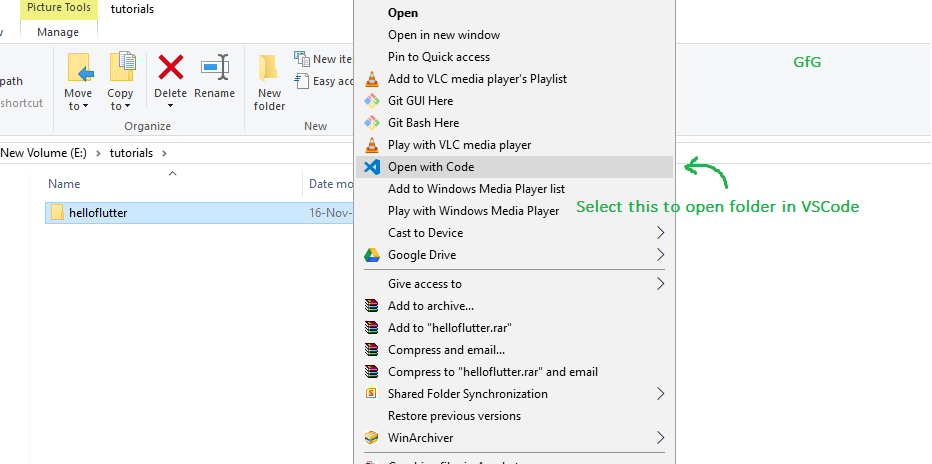Choose Cast to Device entry
Screen dimensions: 932x464
coord(515,233)
